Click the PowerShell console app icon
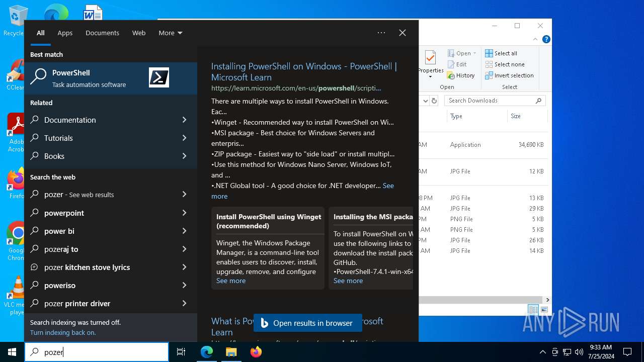 pyautogui.click(x=159, y=78)
